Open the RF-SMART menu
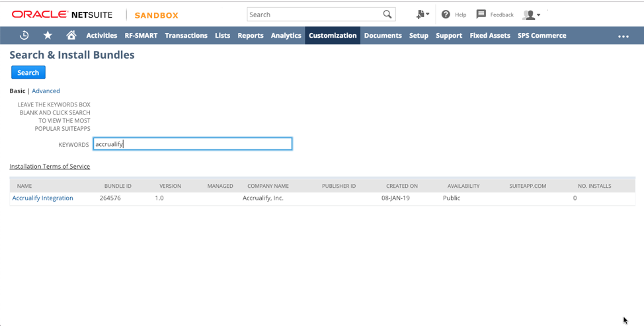This screenshot has width=644, height=326. [141, 35]
